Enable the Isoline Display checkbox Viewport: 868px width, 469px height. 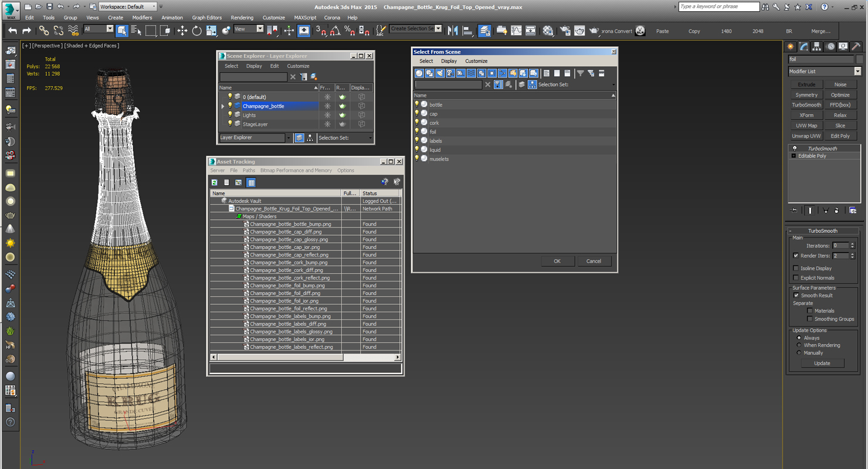click(x=796, y=268)
